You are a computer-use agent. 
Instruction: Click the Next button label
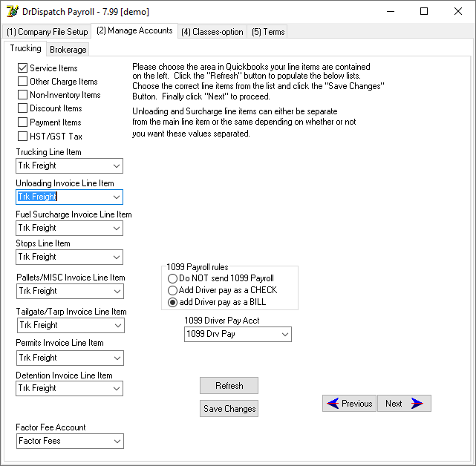tap(394, 404)
